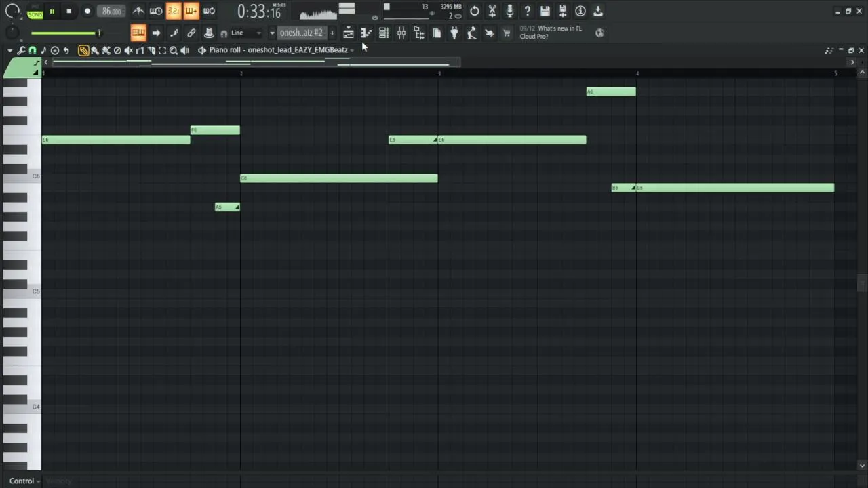Save project with floppy disk icon
The image size is (868, 488).
pyautogui.click(x=545, y=11)
